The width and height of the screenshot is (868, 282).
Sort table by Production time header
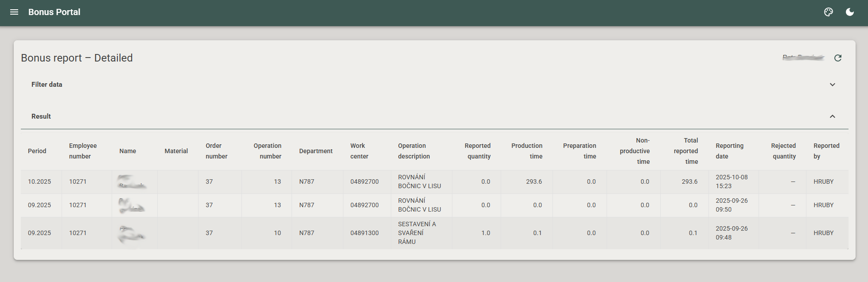coord(526,151)
